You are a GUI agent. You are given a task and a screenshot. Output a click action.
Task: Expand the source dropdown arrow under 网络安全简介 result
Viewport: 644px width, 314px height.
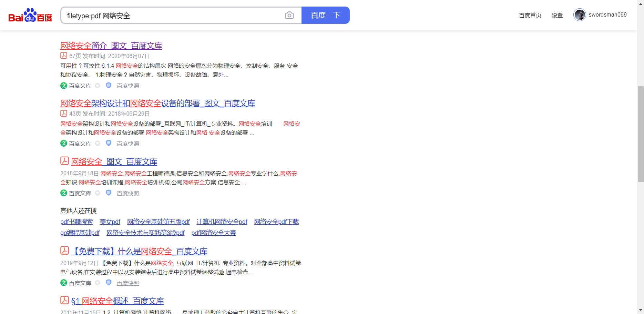coord(98,86)
